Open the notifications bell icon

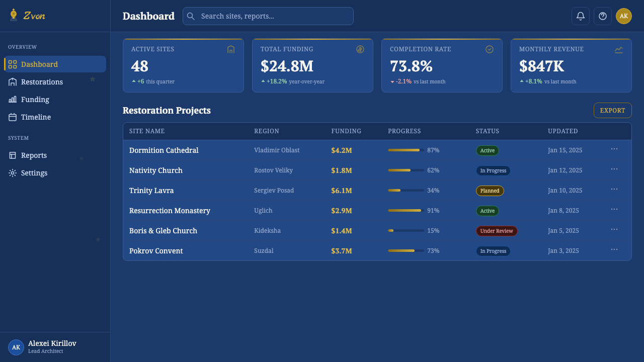click(x=581, y=16)
